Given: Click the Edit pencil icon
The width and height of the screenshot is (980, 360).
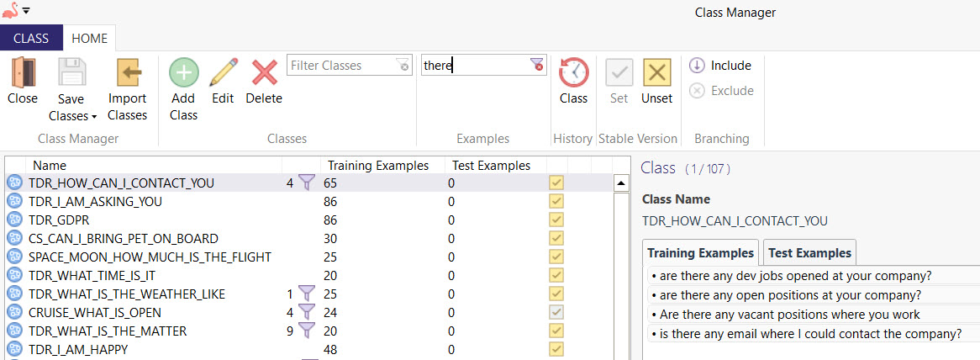Looking at the screenshot, I should coord(223,72).
